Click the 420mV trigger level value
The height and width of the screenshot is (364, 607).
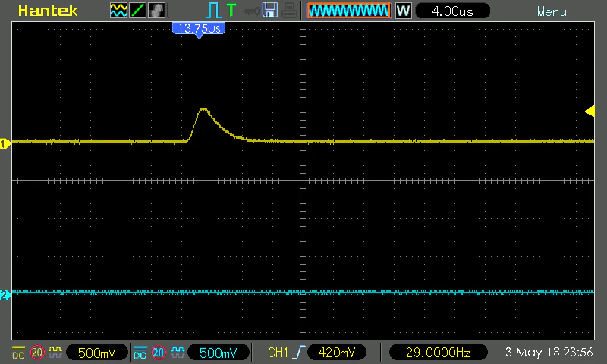click(x=337, y=353)
